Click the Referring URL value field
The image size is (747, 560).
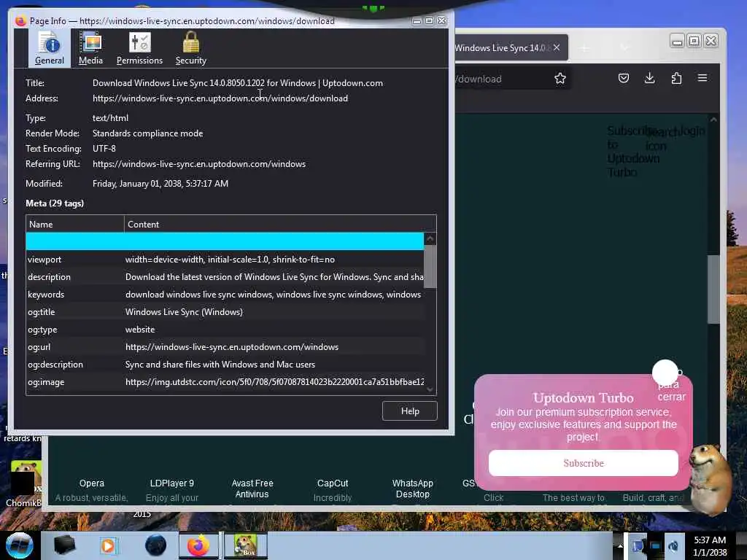pyautogui.click(x=199, y=164)
